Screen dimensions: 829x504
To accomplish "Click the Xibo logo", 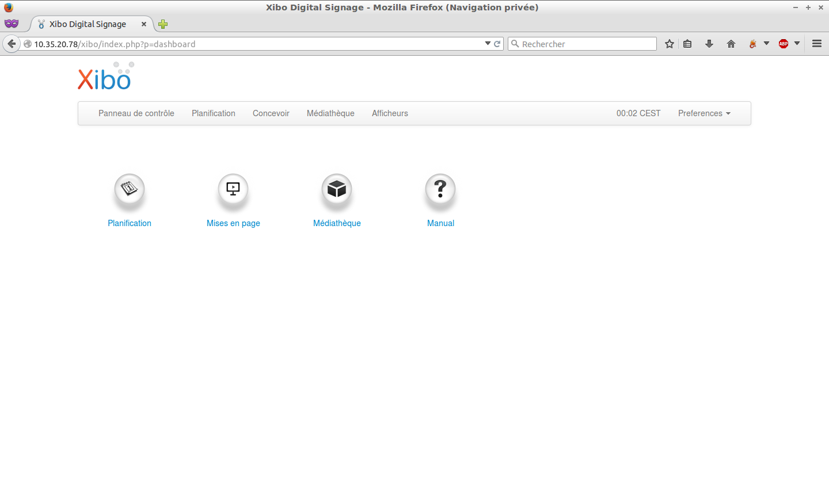I will (x=105, y=77).
